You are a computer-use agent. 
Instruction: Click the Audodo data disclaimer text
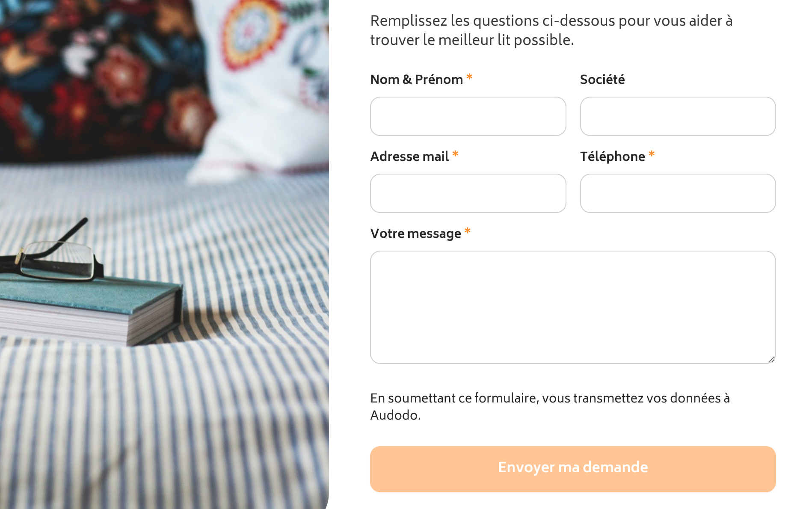tap(550, 406)
